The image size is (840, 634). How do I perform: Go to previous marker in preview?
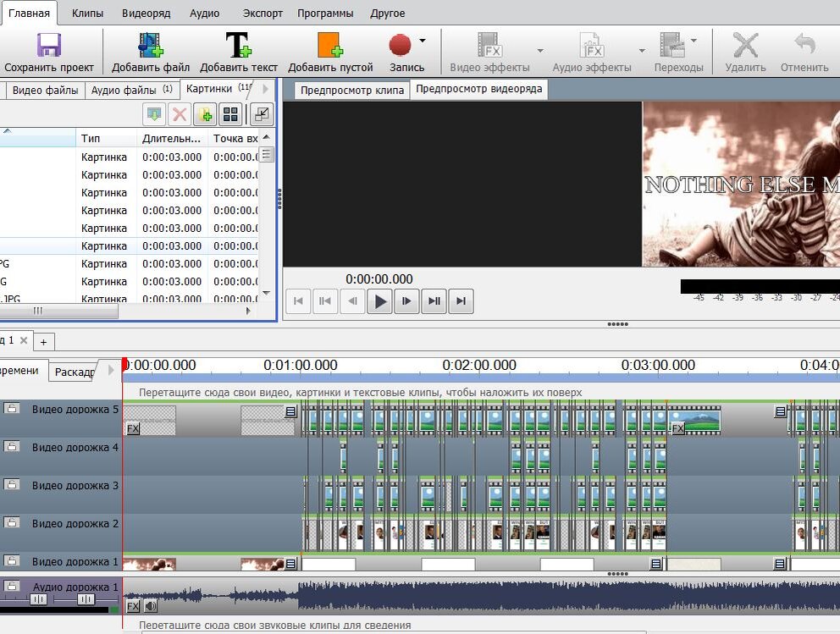coord(325,301)
